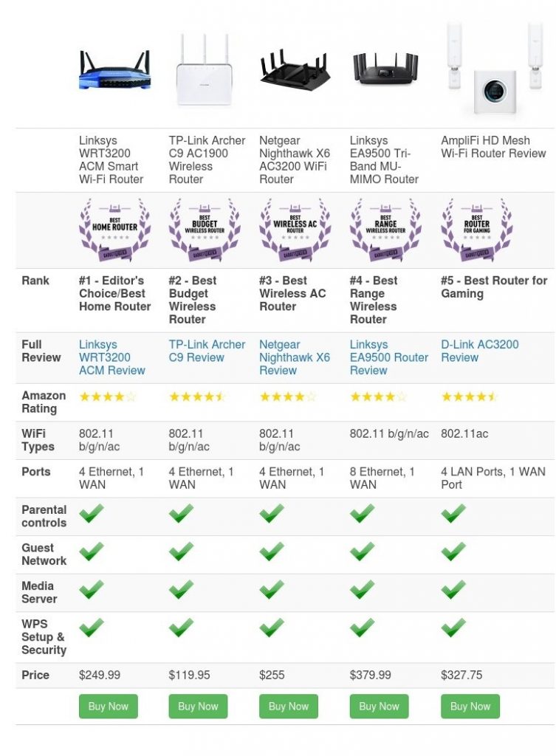Click the Best Wireless AC Router badge
Viewport: 556px width, 756px height.
pyautogui.click(x=295, y=230)
